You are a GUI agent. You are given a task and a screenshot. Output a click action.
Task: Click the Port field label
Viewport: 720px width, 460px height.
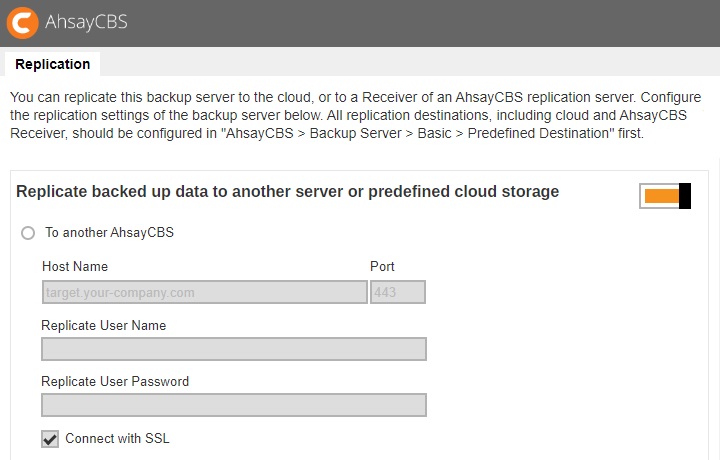pos(382,267)
